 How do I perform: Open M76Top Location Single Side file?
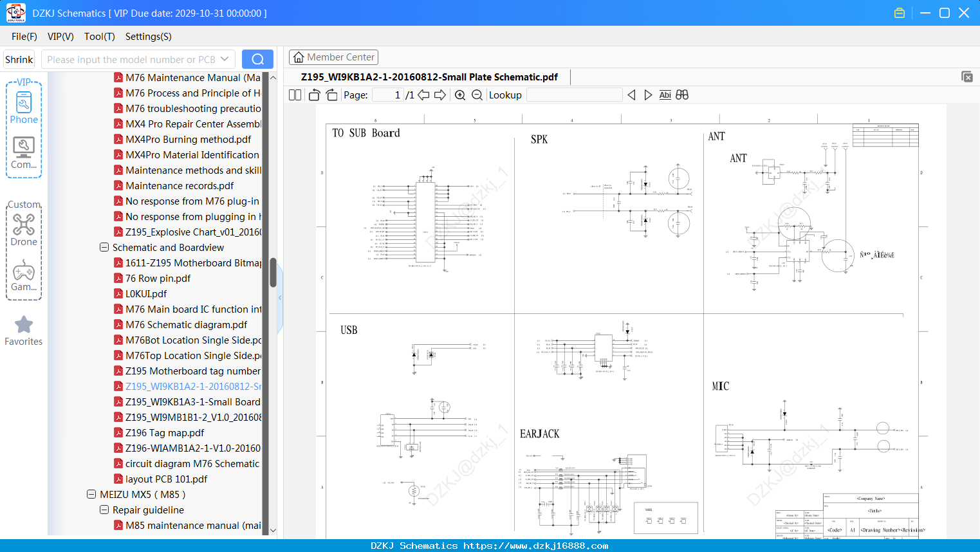pos(187,356)
